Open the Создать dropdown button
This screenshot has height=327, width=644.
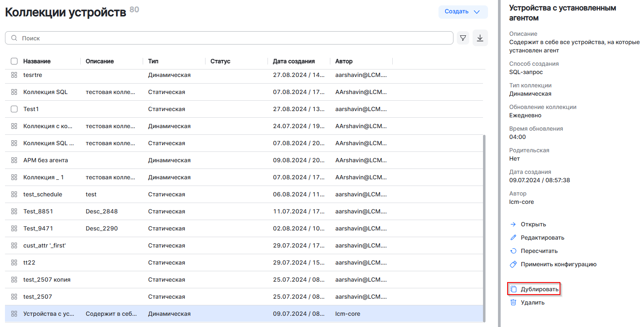coord(463,12)
